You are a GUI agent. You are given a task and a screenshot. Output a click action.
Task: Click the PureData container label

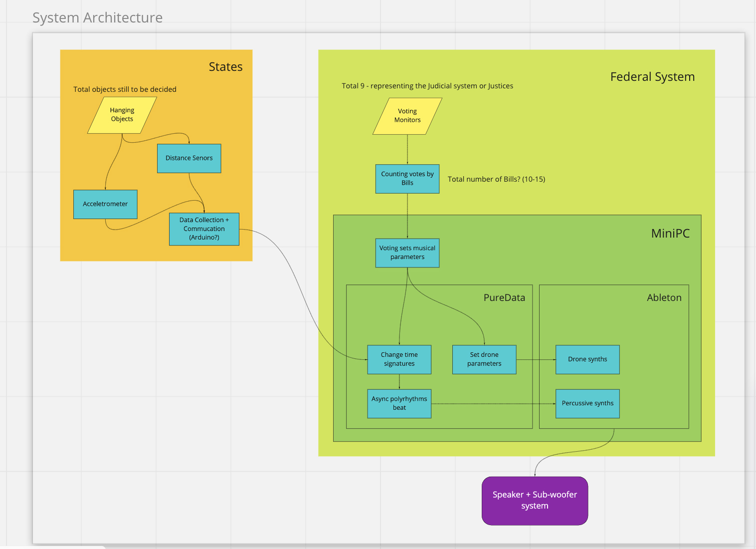pyautogui.click(x=504, y=298)
